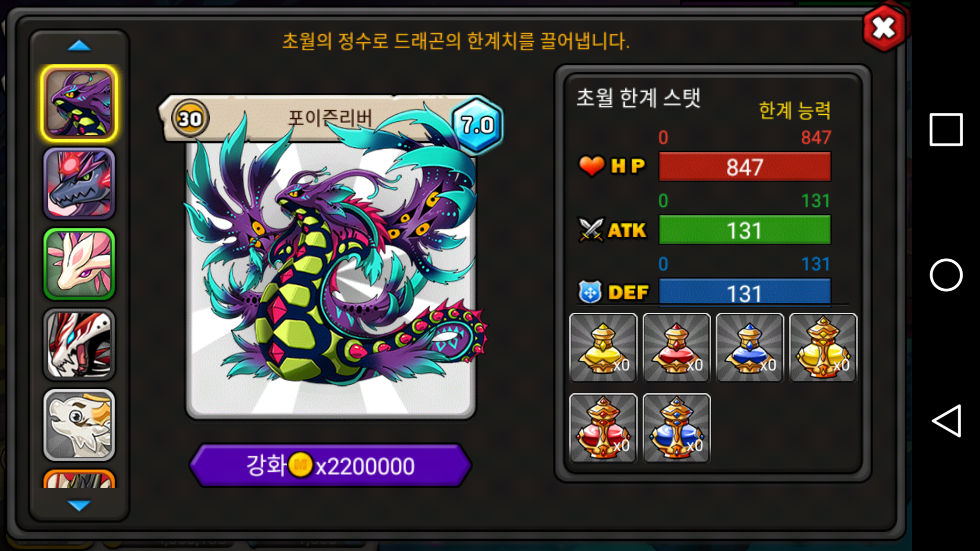Select the grey dragon portrait

pyautogui.click(x=79, y=425)
